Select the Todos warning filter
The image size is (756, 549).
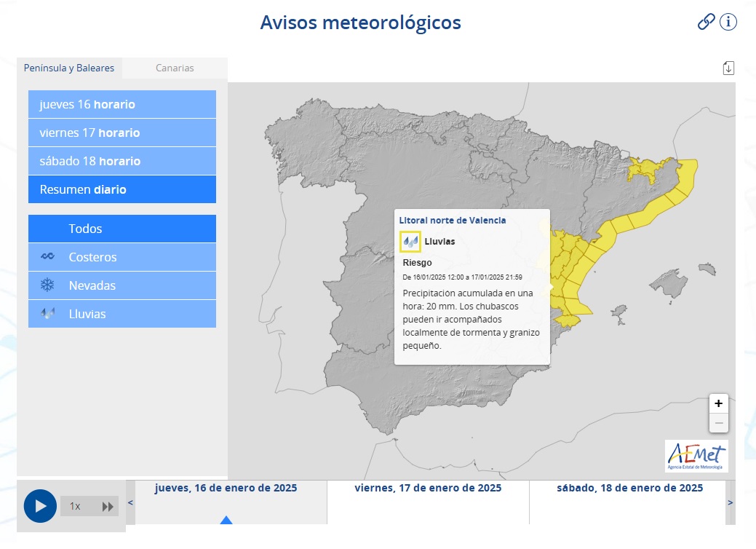point(122,229)
